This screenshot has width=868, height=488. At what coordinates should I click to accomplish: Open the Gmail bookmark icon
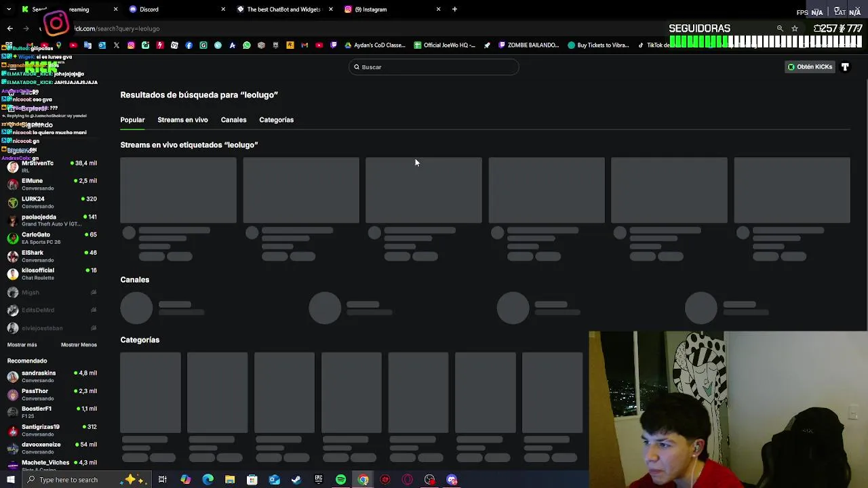[304, 45]
